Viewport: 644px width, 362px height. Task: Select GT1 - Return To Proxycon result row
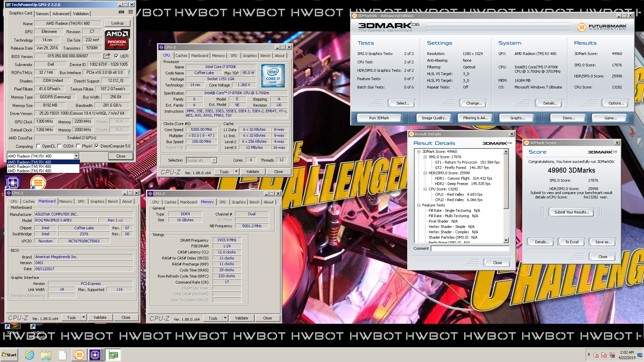[x=467, y=162]
